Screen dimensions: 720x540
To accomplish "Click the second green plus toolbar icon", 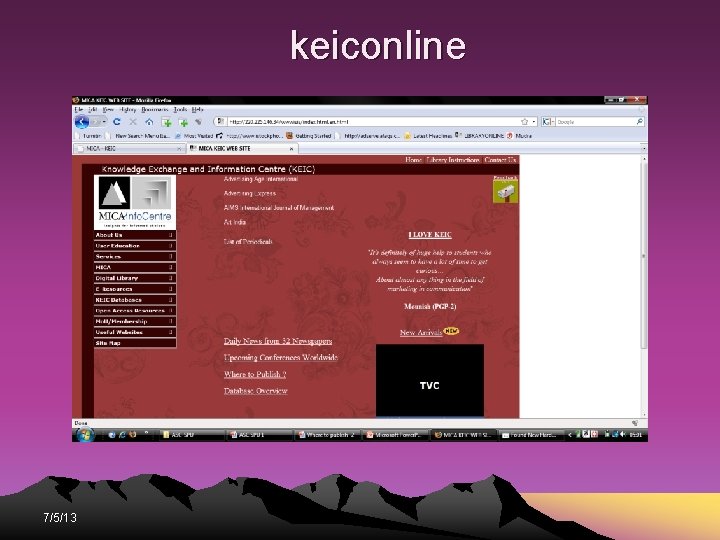I will 183,122.
